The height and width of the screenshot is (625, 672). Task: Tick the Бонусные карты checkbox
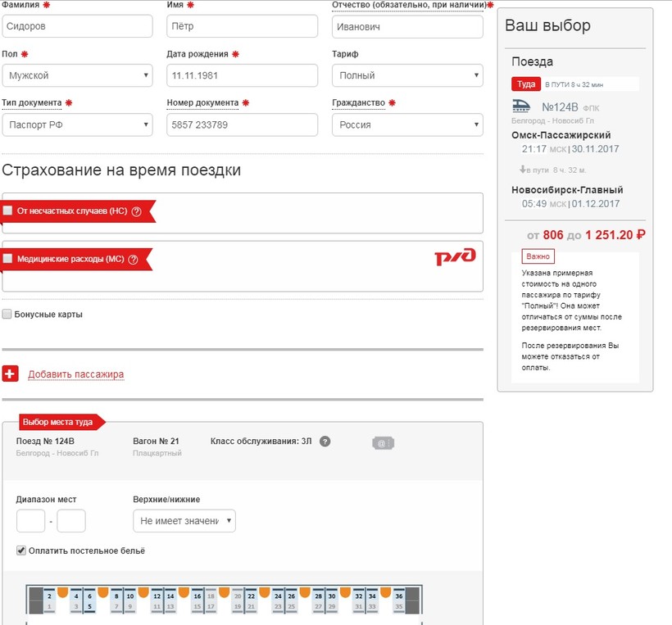point(7,314)
